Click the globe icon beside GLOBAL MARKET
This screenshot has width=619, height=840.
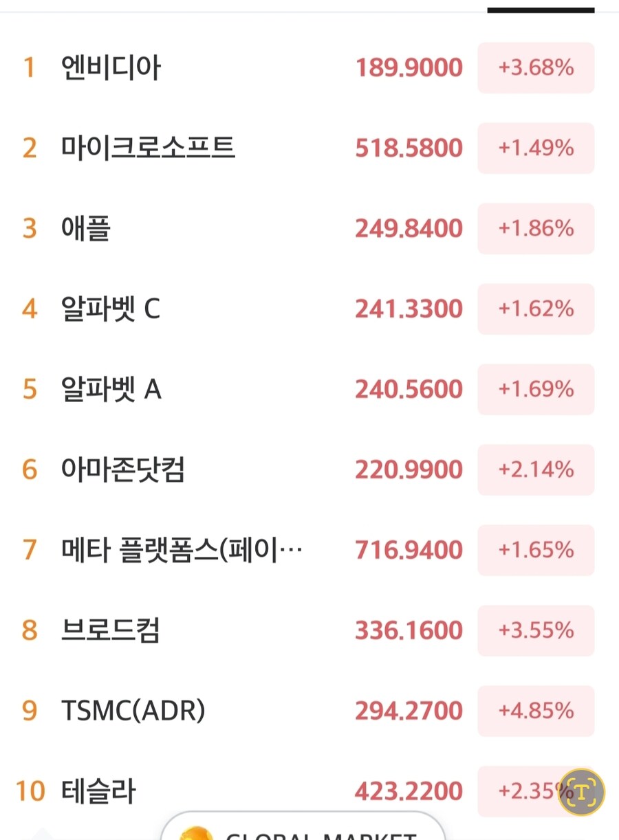196,835
